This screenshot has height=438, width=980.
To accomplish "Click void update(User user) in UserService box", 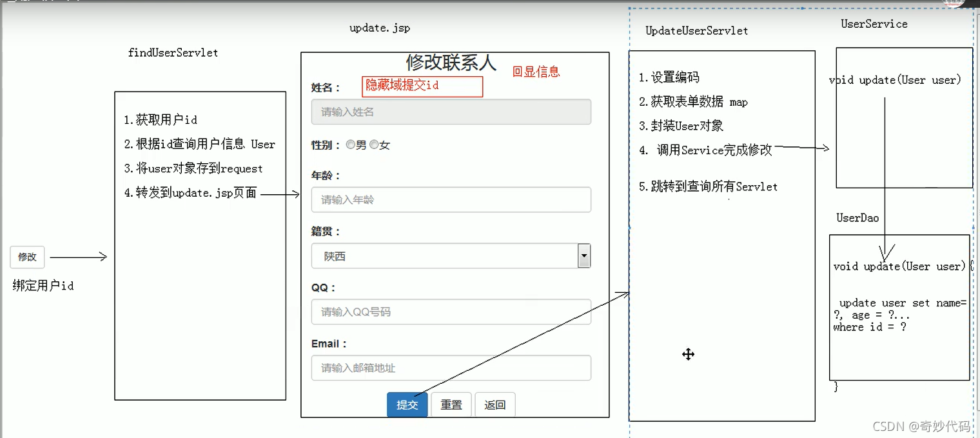I will click(895, 80).
